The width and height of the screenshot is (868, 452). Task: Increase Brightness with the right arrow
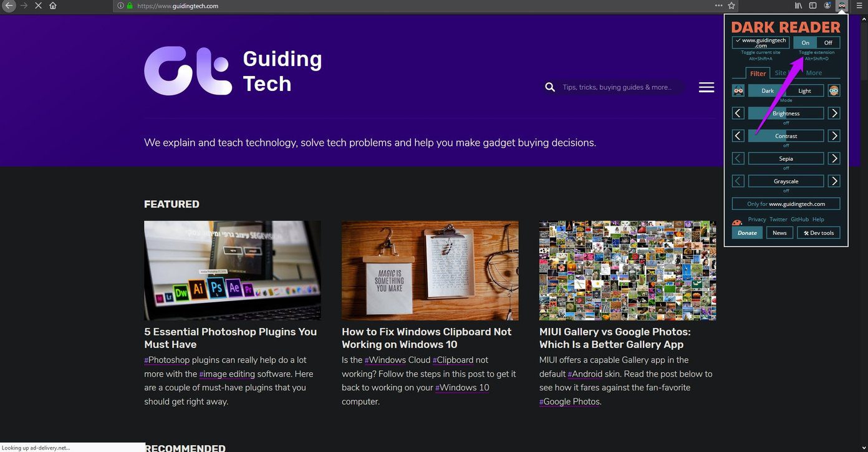pyautogui.click(x=834, y=113)
